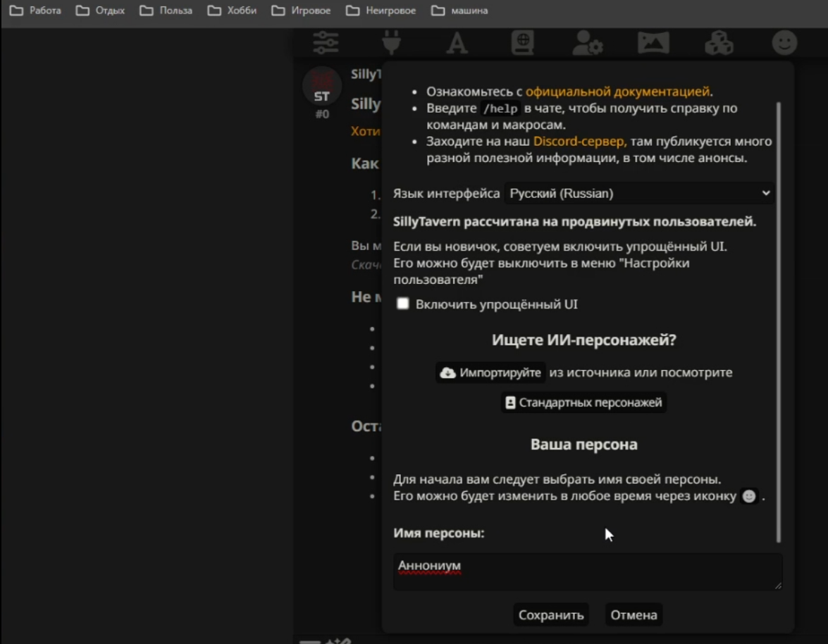Click Ваша персона heading

[x=583, y=445]
